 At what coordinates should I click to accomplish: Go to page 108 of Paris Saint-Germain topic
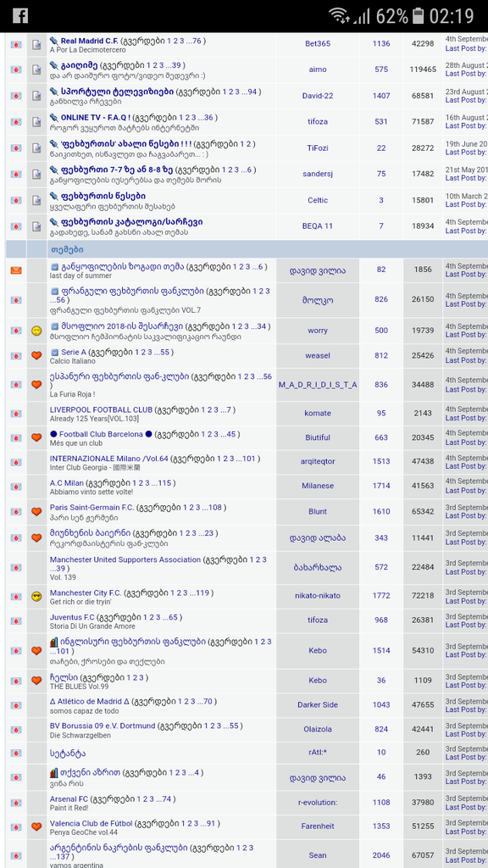coord(215,507)
